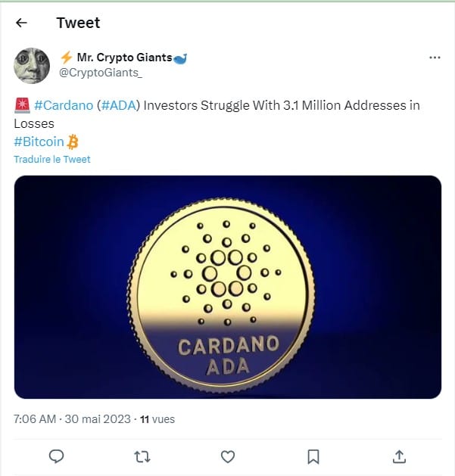
Task: Click Traduire le Tweet link
Action: [52, 159]
